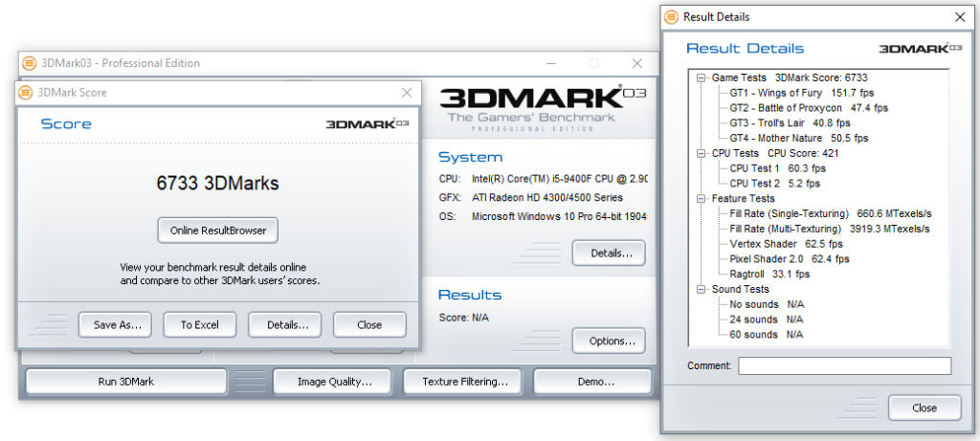
Task: Click the 3DMark Score dialog title icon
Action: 27,93
